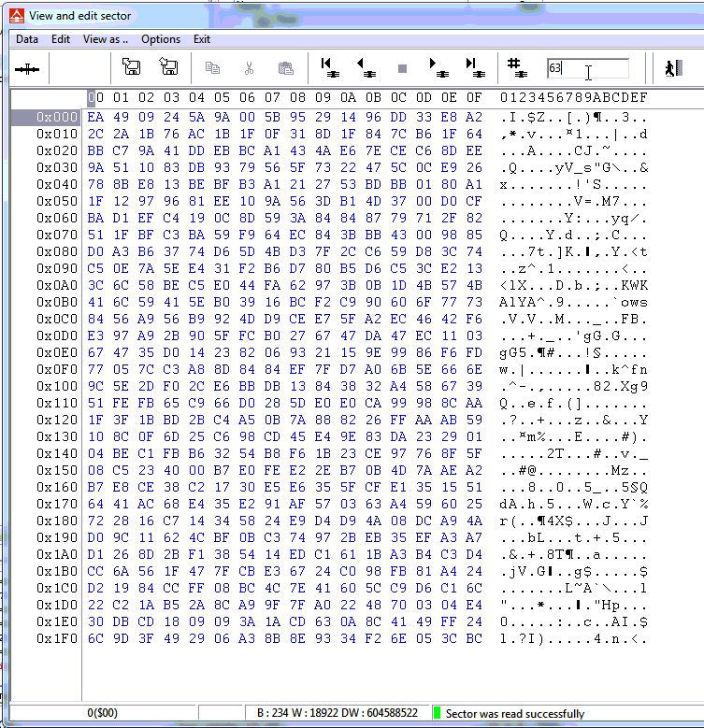Click hex byte 77 starting row 0x0F0
The height and width of the screenshot is (728, 704).
click(x=95, y=369)
